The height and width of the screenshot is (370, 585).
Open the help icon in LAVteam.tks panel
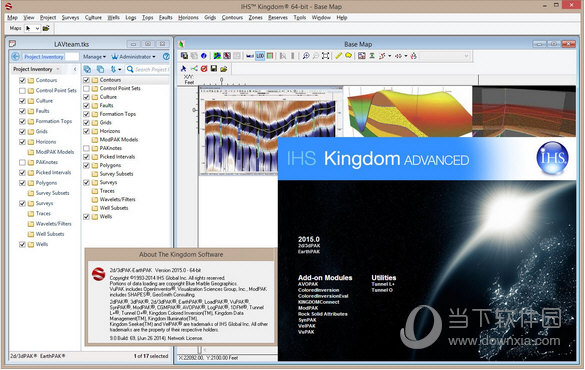coord(166,56)
